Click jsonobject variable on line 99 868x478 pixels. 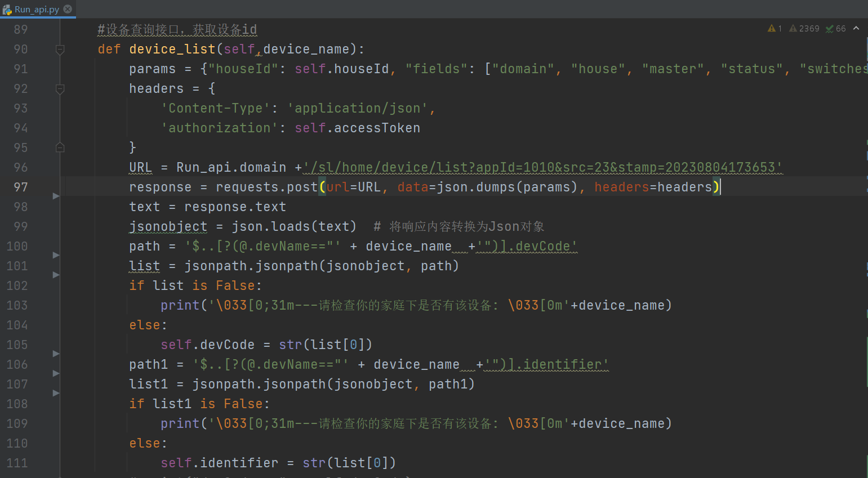[168, 226]
